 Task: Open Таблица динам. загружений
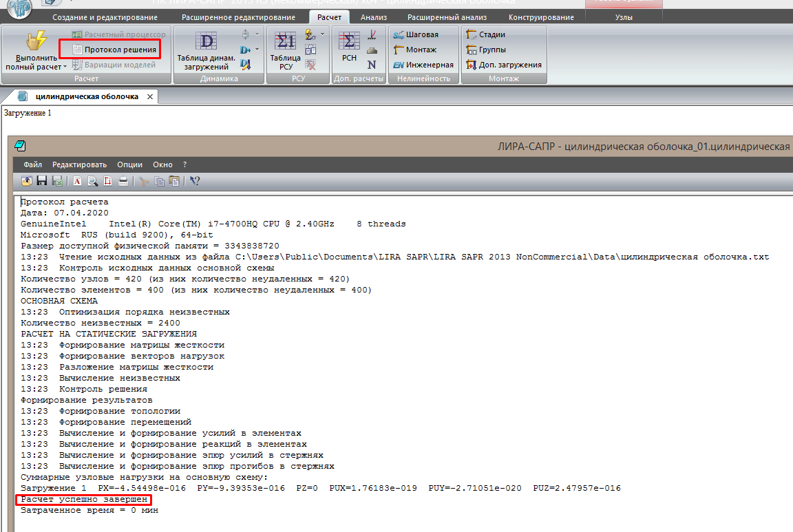point(207,50)
